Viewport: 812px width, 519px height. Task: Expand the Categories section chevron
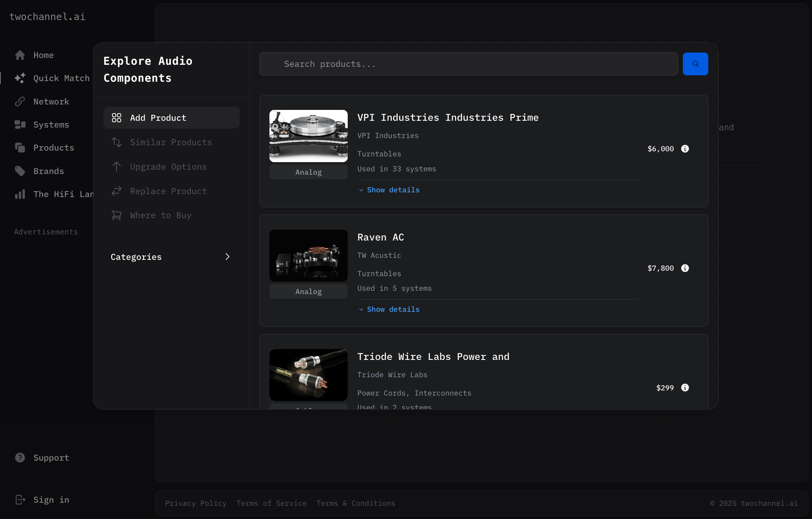point(227,257)
